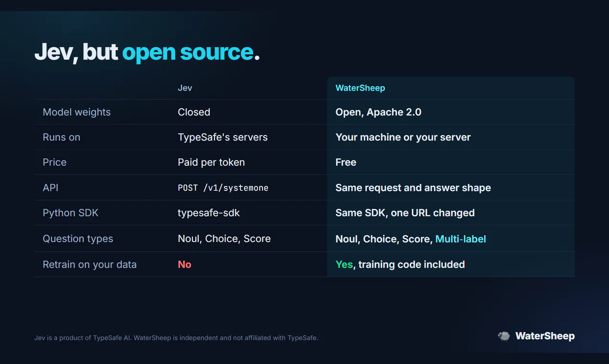Click 'TypeSafe's servers' in Runs on row
The height and width of the screenshot is (364, 609).
223,137
